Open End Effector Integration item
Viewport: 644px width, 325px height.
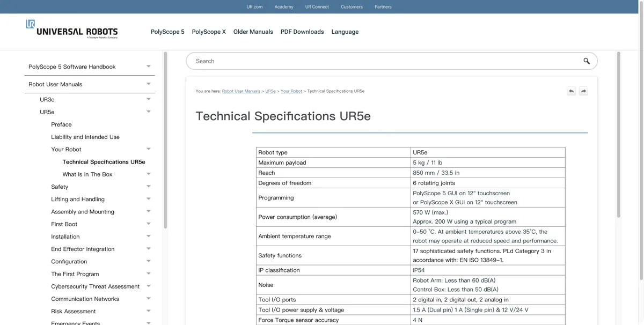coord(83,249)
